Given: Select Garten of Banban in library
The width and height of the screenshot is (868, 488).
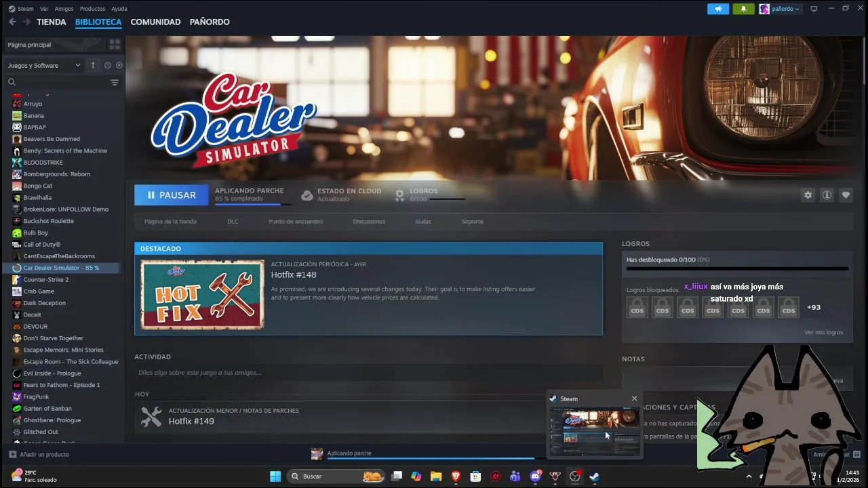Looking at the screenshot, I should pyautogui.click(x=47, y=409).
